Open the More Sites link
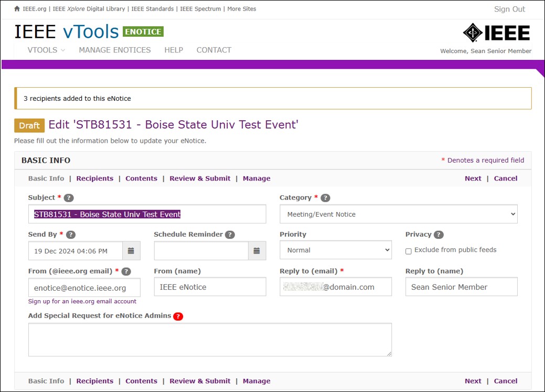Screen dimensions: 545x392 242,9
